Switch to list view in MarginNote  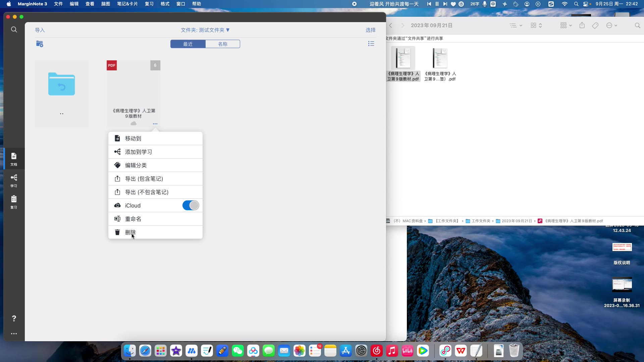(371, 44)
